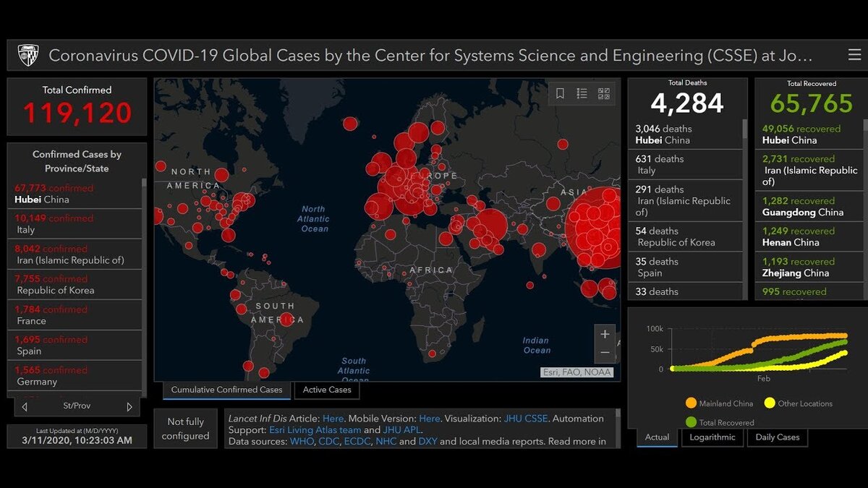Viewport: 868px width, 488px height.
Task: Open the Mobile Version Here link
Action: [x=430, y=419]
